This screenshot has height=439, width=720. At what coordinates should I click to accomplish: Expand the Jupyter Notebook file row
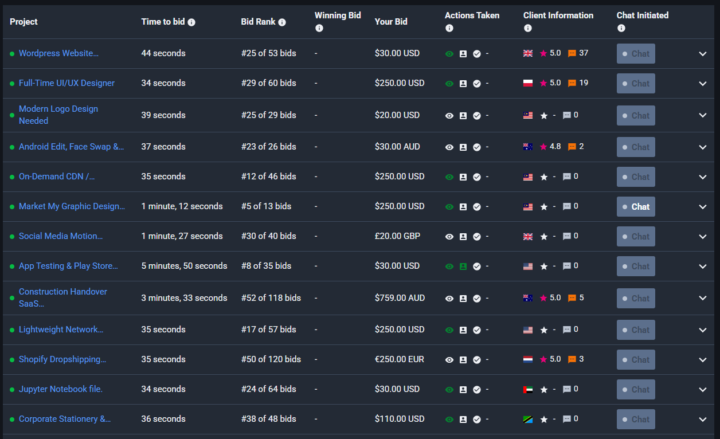(703, 390)
